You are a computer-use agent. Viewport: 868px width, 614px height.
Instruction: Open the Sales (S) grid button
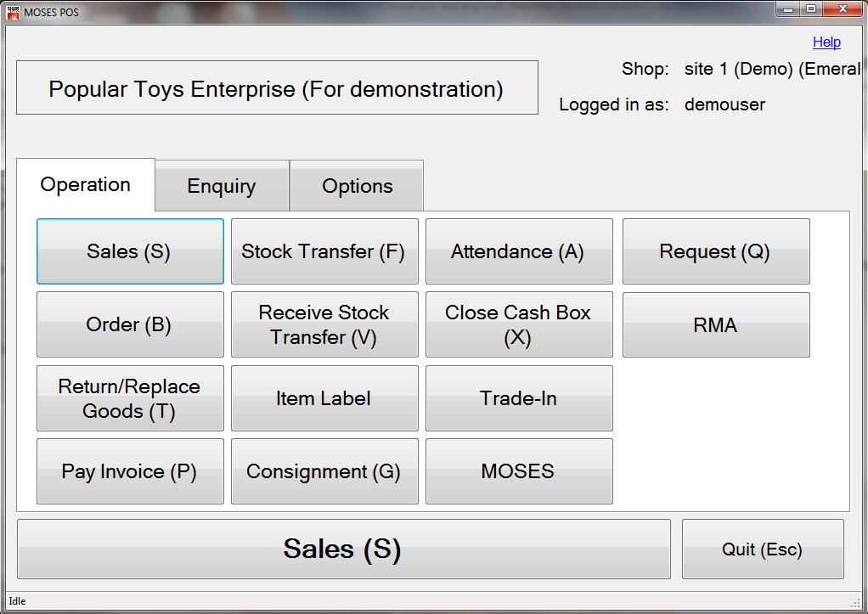tap(130, 251)
